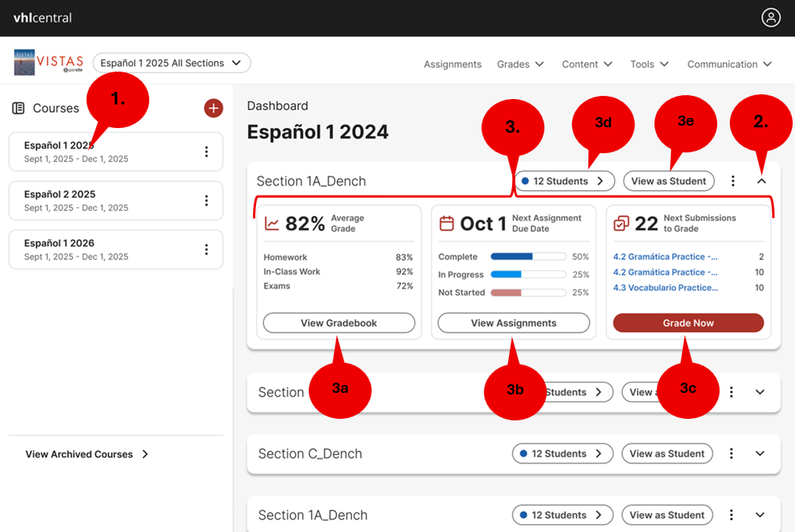The image size is (795, 532).
Task: Click the submissions icon beside 22
Action: 621,223
